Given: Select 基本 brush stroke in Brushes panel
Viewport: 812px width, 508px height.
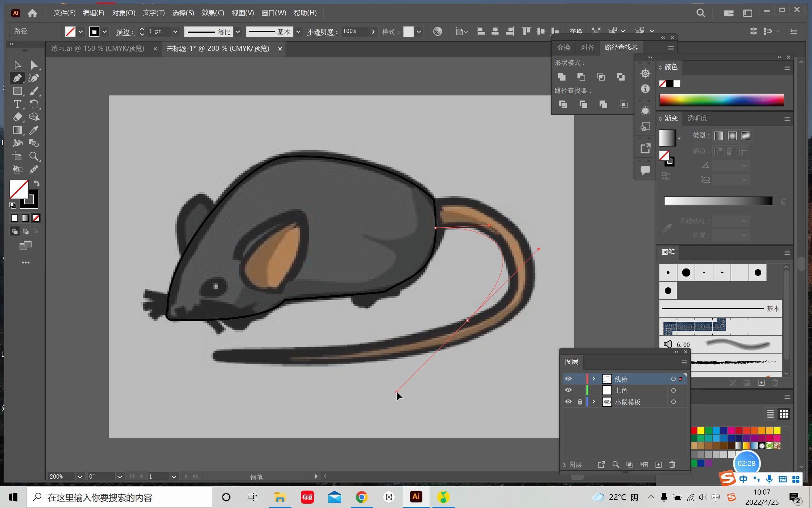Looking at the screenshot, I should pos(720,308).
